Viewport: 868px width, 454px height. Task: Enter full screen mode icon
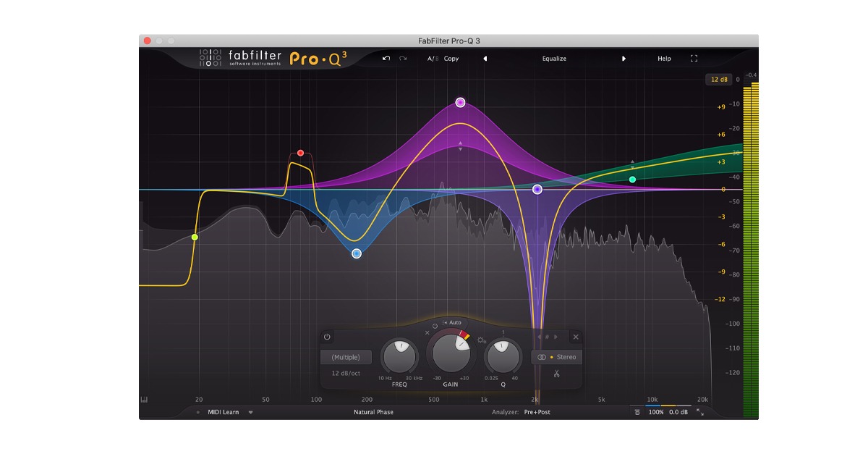tap(694, 59)
